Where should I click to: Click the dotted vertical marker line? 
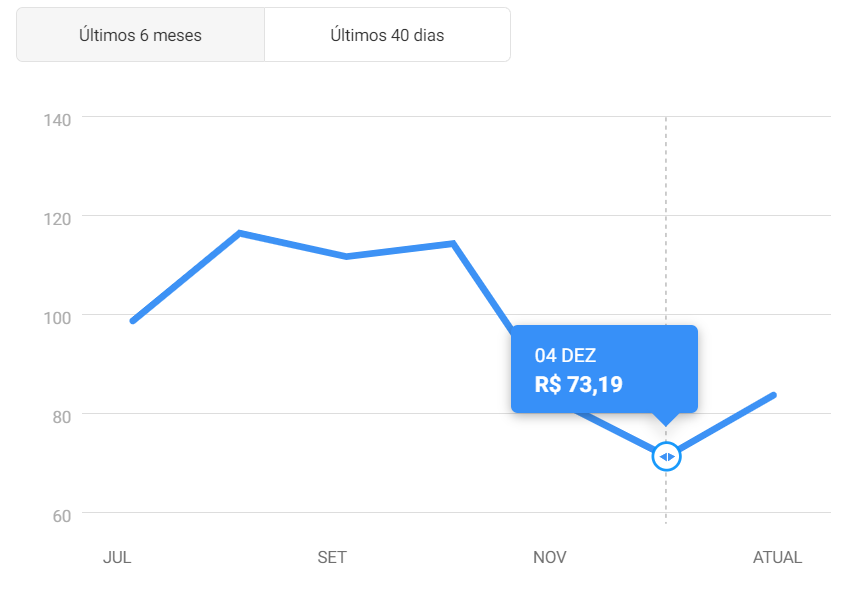pyautogui.click(x=666, y=218)
